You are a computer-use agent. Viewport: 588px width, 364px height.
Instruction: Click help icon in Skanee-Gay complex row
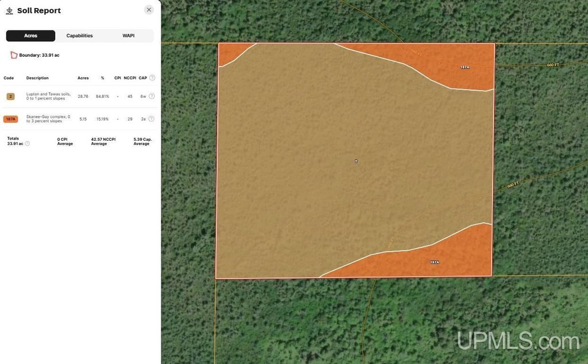152,119
